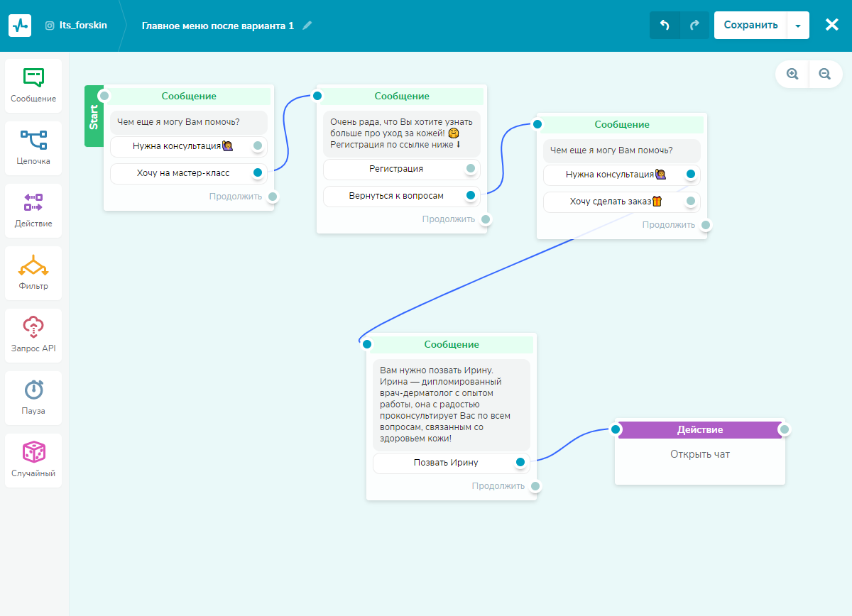
Task: Click output connector of Действие block
Action: click(x=785, y=429)
